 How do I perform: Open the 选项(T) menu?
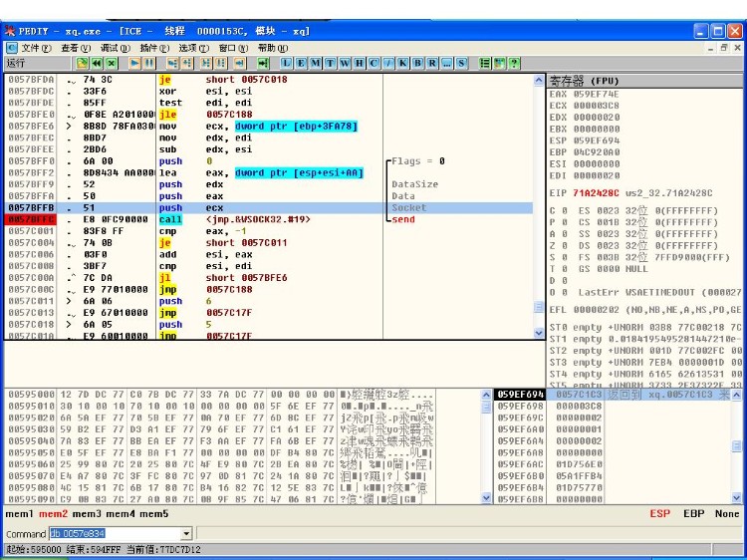point(194,48)
